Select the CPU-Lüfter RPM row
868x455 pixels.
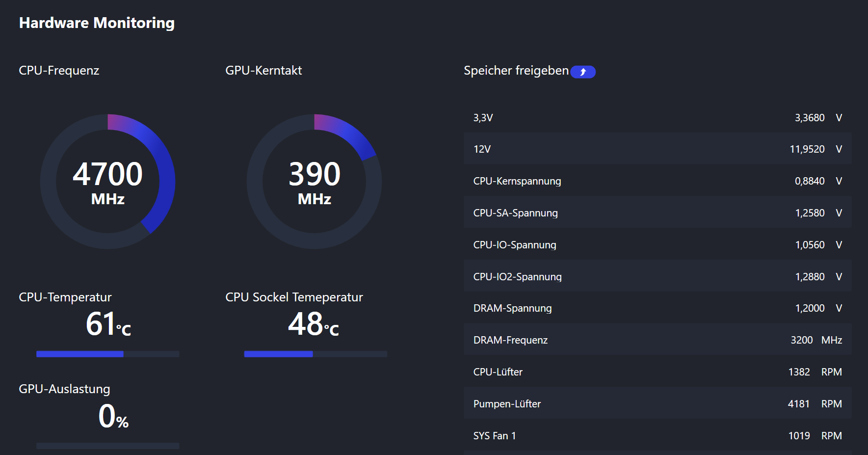pos(658,372)
